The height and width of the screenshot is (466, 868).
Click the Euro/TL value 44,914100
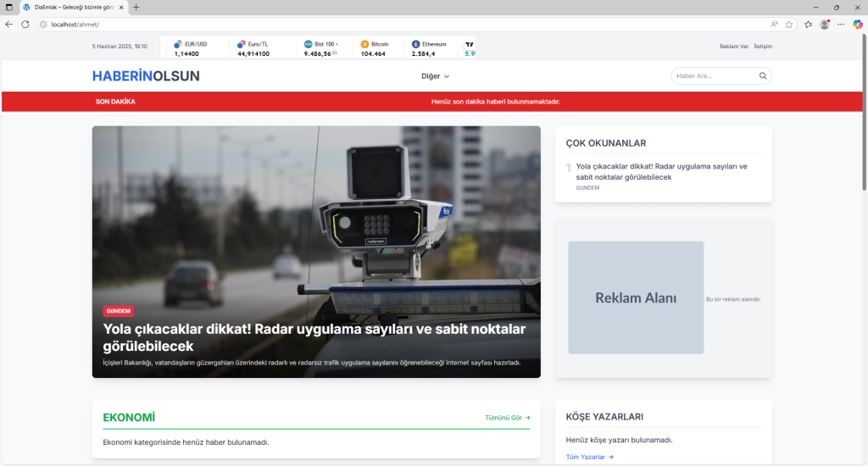point(253,54)
